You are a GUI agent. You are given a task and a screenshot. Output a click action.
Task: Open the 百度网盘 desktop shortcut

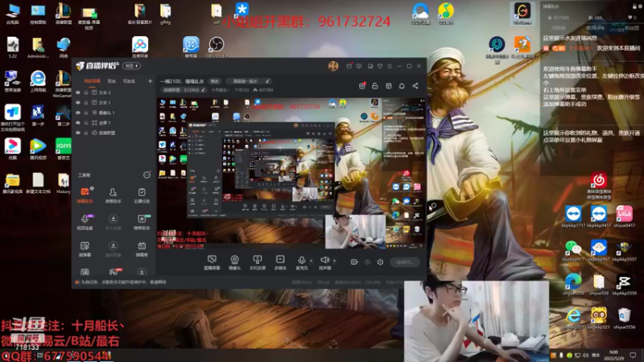[140, 47]
